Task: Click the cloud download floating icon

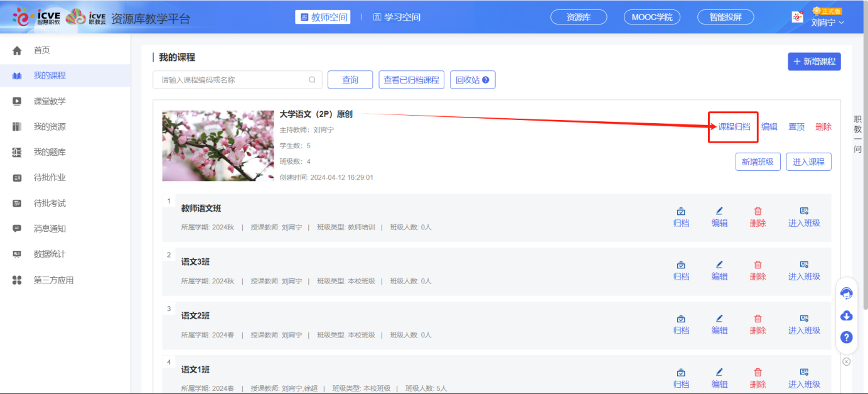Action: pyautogui.click(x=846, y=315)
